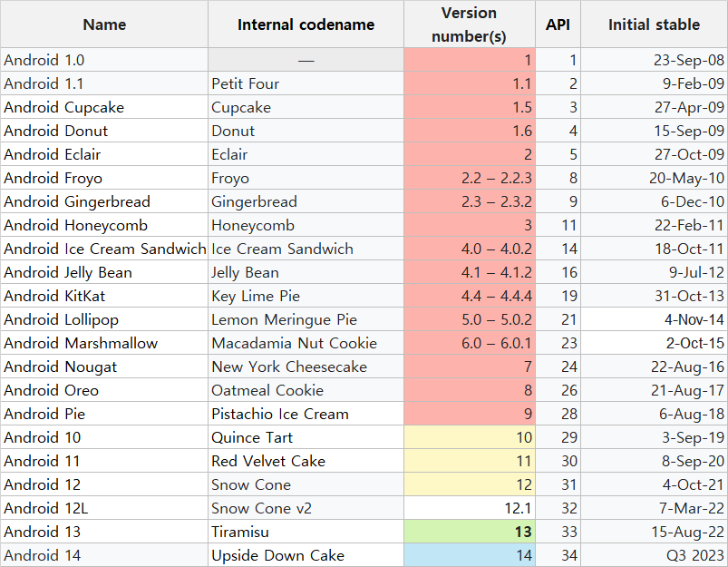Image resolution: width=728 pixels, height=567 pixels.
Task: Click version cell "6.0 – 6.0.1"
Action: click(470, 343)
